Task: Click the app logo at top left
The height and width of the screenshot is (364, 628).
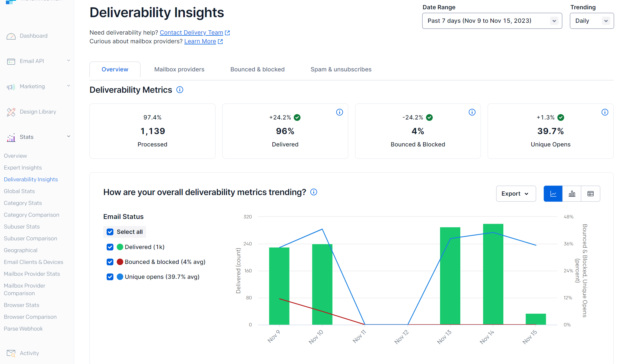Action: point(11,2)
